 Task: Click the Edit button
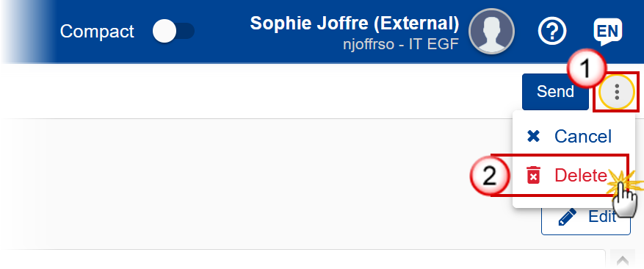point(586,218)
